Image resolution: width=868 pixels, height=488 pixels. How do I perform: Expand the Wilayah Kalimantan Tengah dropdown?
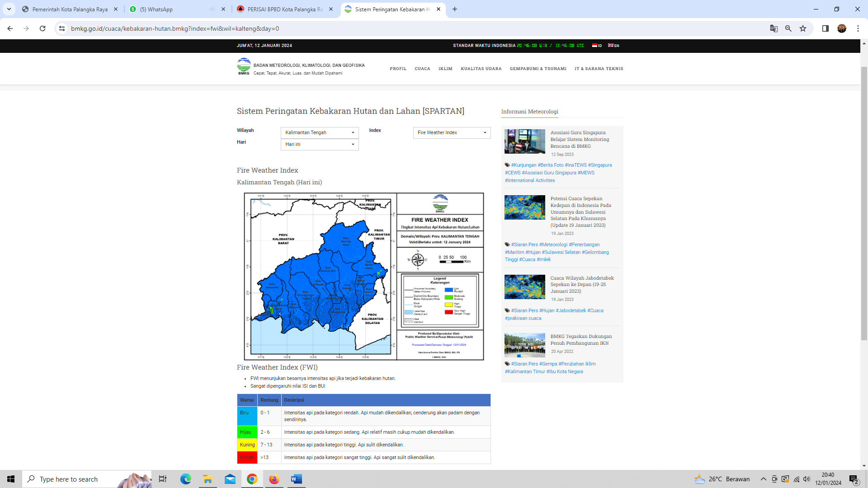[320, 132]
